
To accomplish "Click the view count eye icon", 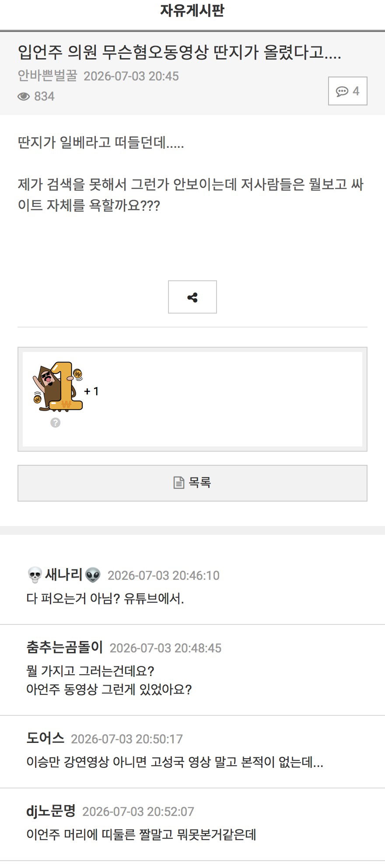I will coord(24,97).
